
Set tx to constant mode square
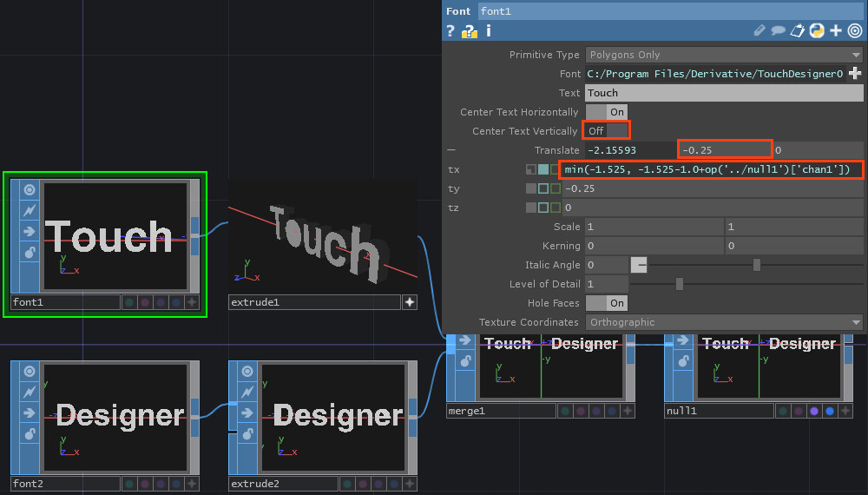coord(531,169)
